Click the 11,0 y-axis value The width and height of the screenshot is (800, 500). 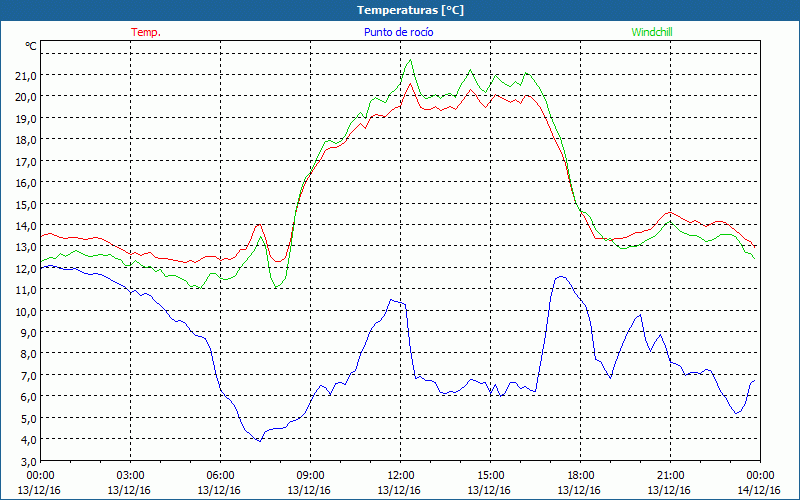click(26, 290)
